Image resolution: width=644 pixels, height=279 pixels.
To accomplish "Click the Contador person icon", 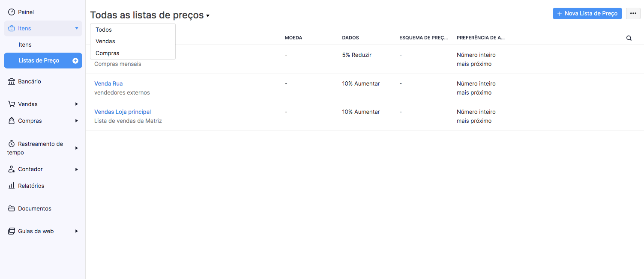I will pos(12,169).
